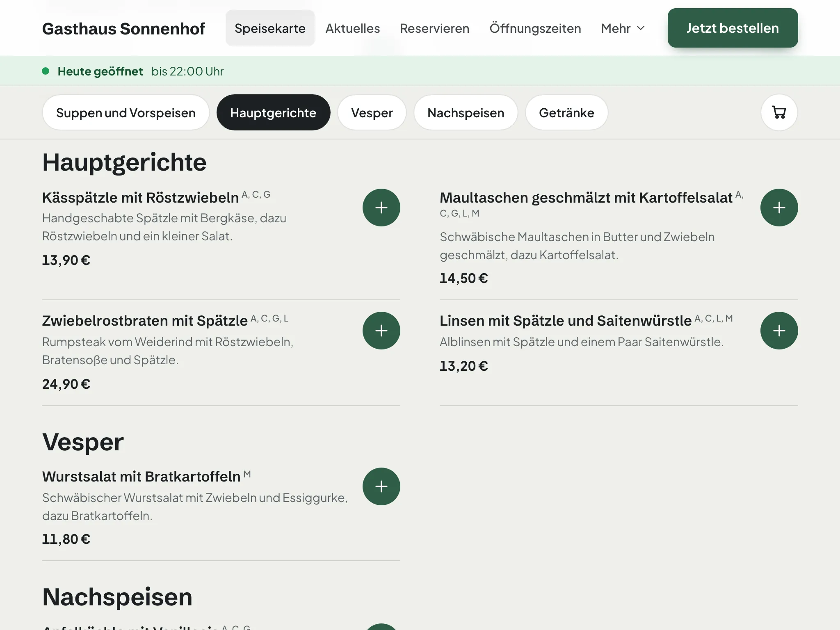Select the Suppen und Vorspeisen category
840x630 pixels.
point(126,113)
